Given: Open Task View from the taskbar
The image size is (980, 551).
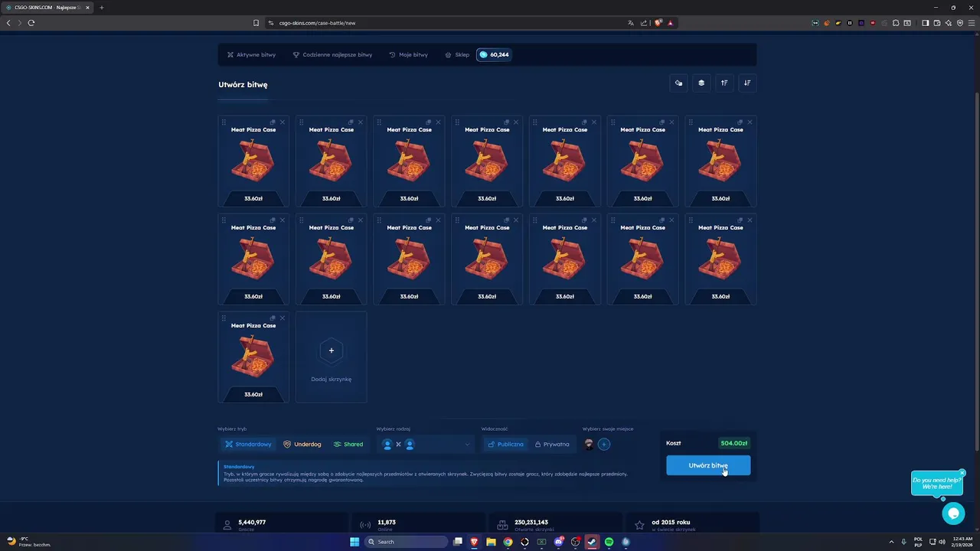Looking at the screenshot, I should point(458,542).
